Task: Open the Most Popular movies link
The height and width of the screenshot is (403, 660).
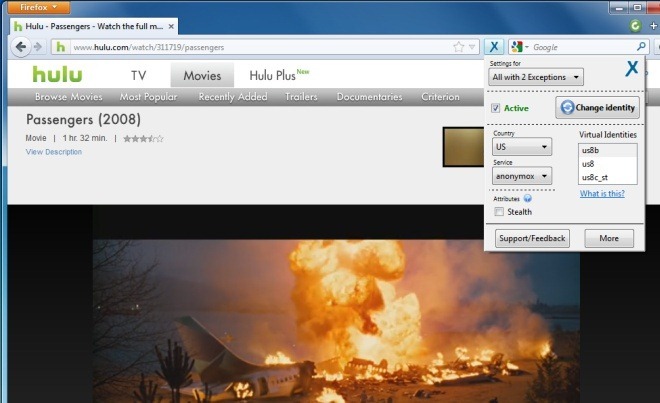Action: [148, 97]
